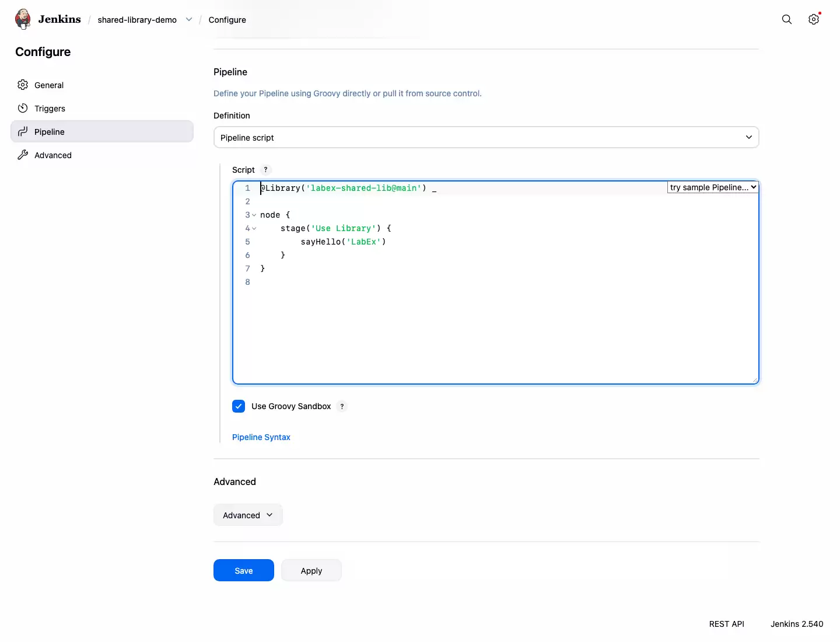
Task: Click the Define your Pipeline description text
Action: tap(348, 93)
